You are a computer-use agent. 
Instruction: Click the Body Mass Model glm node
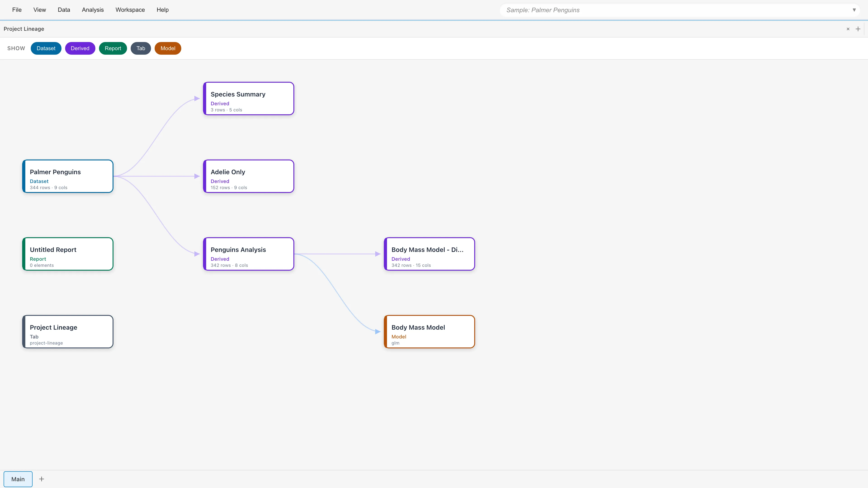pos(429,332)
